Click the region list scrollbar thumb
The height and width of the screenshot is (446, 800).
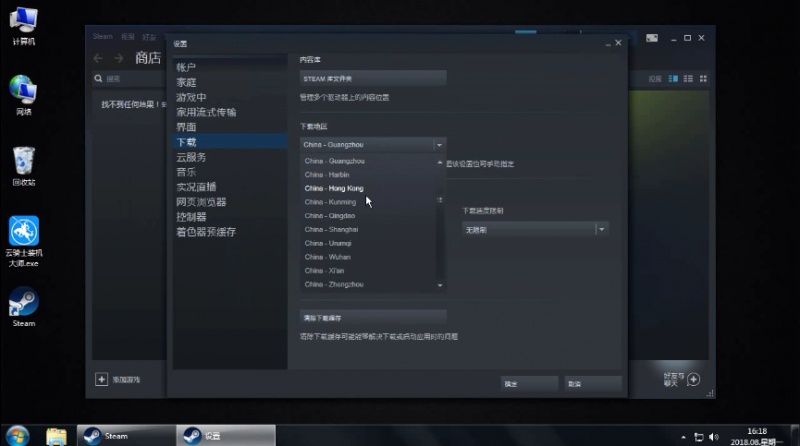(440, 200)
